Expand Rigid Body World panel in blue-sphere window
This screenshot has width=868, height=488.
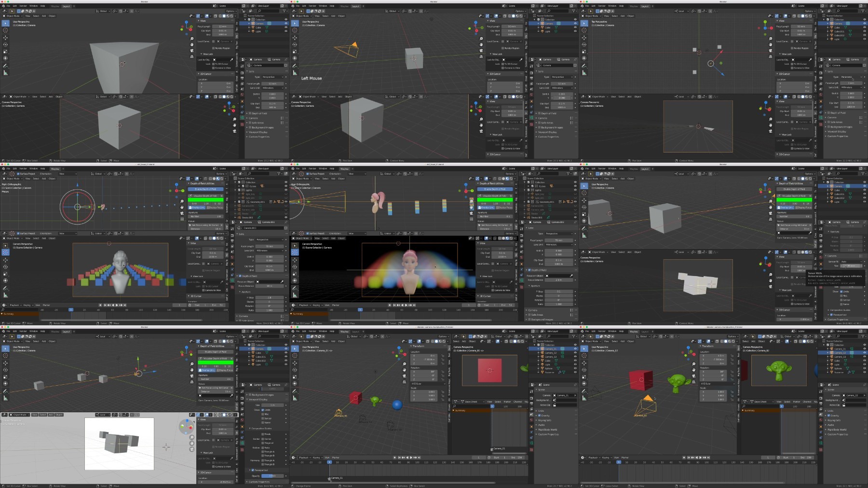click(x=547, y=430)
